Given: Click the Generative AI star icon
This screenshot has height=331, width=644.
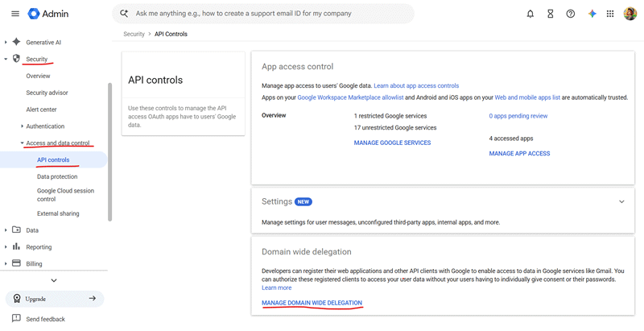Looking at the screenshot, I should pyautogui.click(x=16, y=42).
